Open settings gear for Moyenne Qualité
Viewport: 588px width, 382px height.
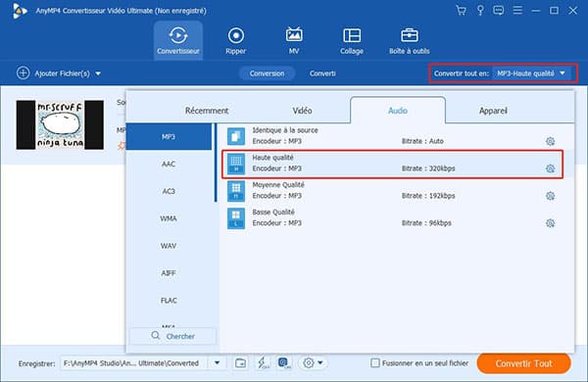[550, 196]
